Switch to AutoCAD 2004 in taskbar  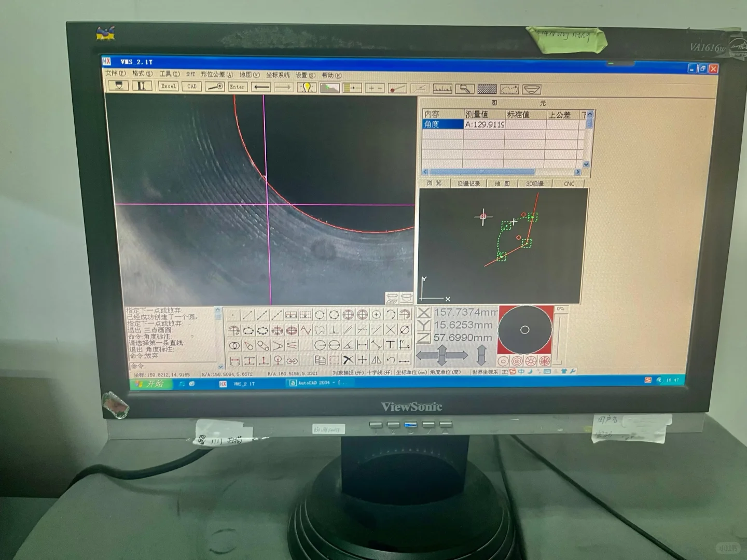320,383
